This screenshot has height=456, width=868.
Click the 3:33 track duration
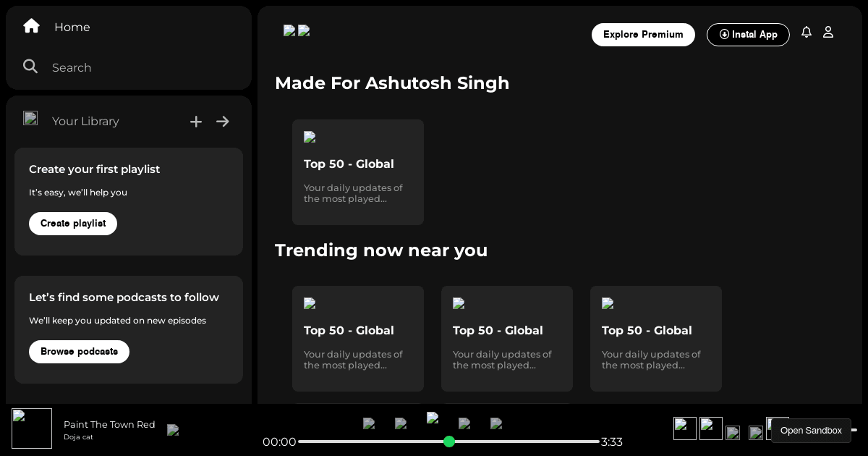point(612,442)
